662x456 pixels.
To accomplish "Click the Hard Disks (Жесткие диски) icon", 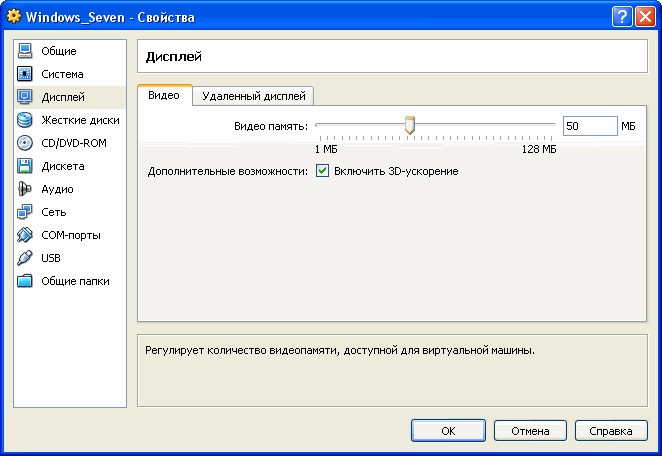I will point(25,120).
